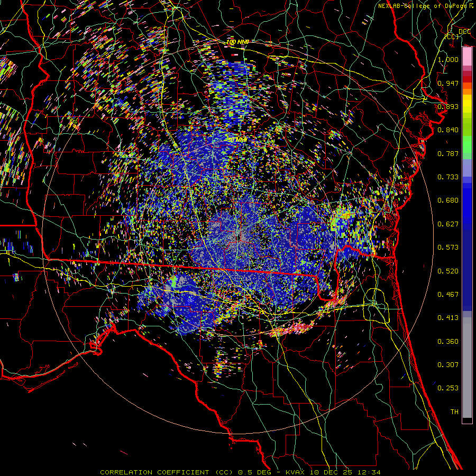Screen dimensions: 476x476
Task: Pick the red swatch in the color bar
Action: (x=467, y=79)
